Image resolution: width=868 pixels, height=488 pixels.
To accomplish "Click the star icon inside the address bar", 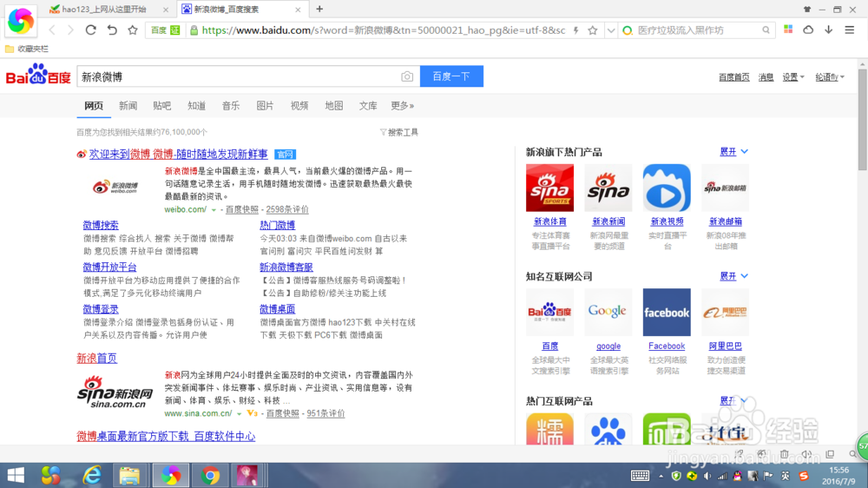I will click(592, 30).
